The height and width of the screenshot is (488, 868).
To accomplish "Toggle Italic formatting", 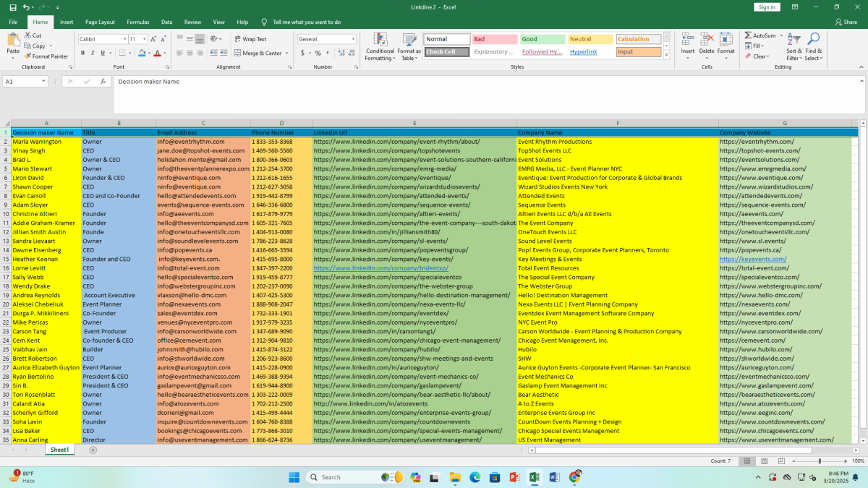I will coord(93,53).
